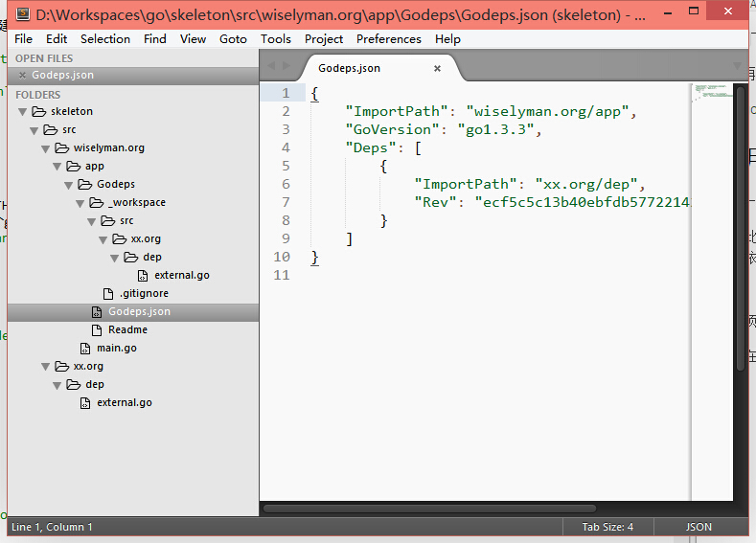Open the Tools menu
This screenshot has width=756, height=543.
click(275, 39)
